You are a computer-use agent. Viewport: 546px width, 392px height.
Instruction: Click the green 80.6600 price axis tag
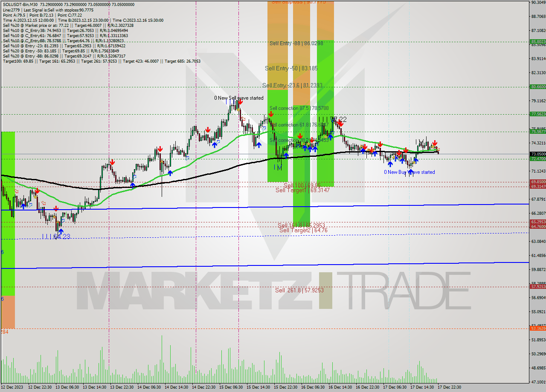click(538, 86)
